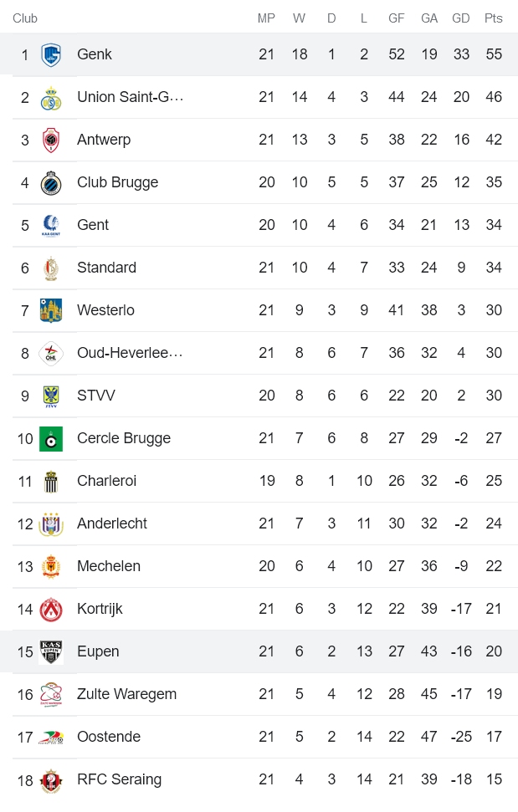This screenshot has width=518, height=812.
Task: Open the Mechelen team link
Action: [x=108, y=566]
